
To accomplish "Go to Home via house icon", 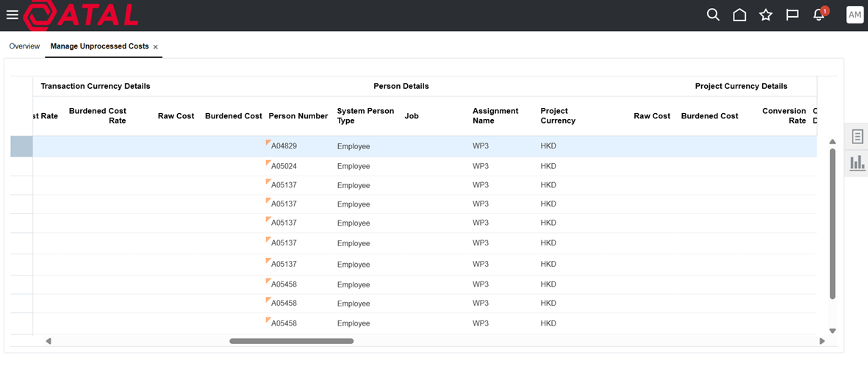I will coord(739,15).
